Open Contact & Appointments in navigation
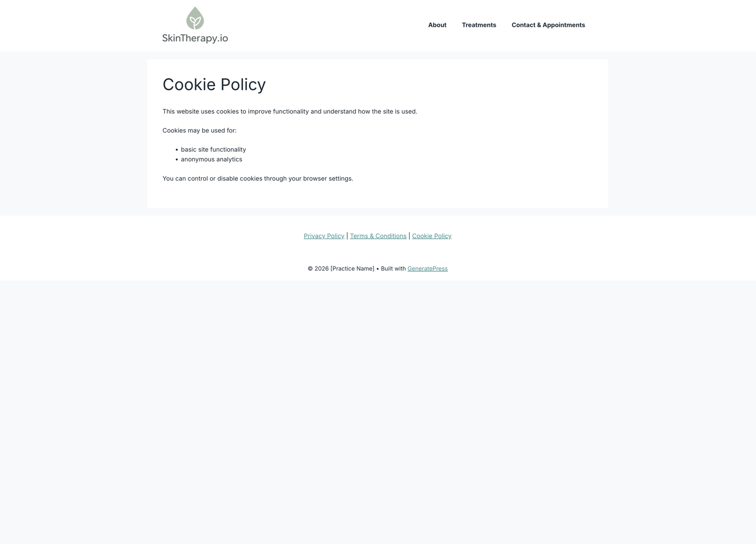 pos(548,25)
